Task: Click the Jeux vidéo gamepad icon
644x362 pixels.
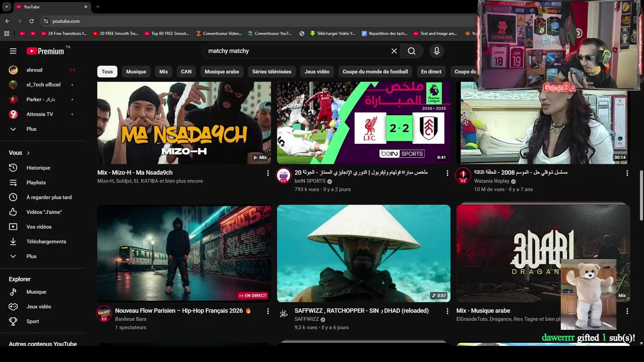Action: [x=13, y=307]
